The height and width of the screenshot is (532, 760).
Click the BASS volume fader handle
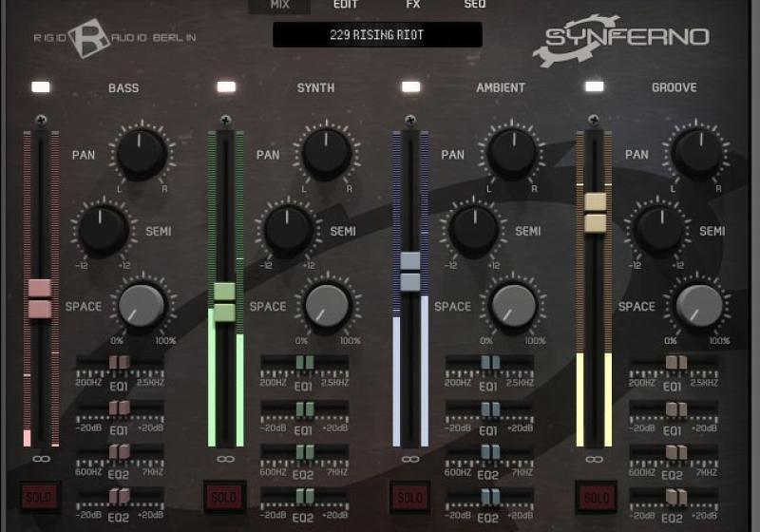pyautogui.click(x=40, y=298)
